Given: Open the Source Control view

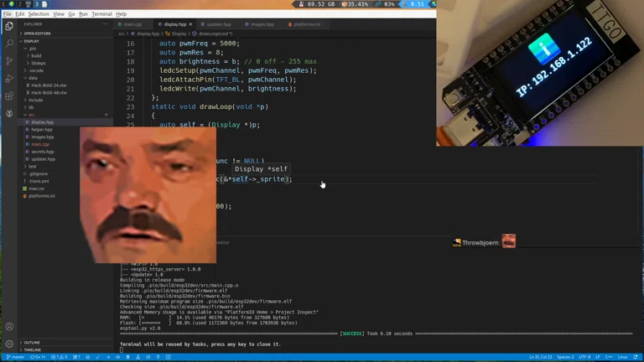Looking at the screenshot, I should 9,60.
